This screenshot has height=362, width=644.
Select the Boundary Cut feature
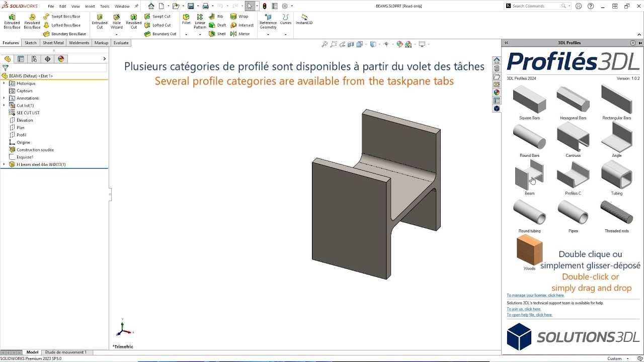click(160, 34)
